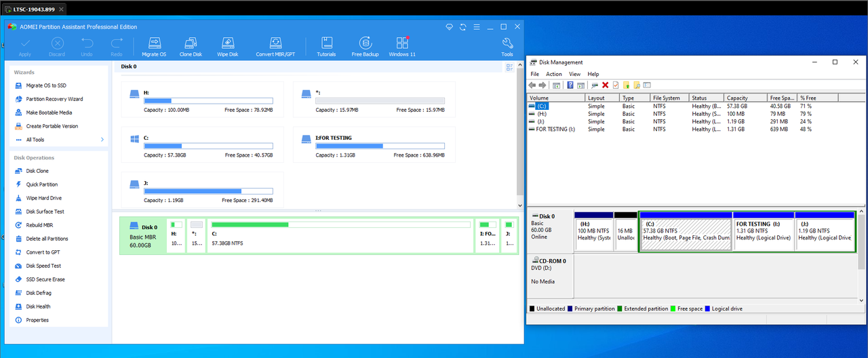Select the J: partition card in AOMEI
Viewport: 868px width, 358px height.
pyautogui.click(x=202, y=191)
